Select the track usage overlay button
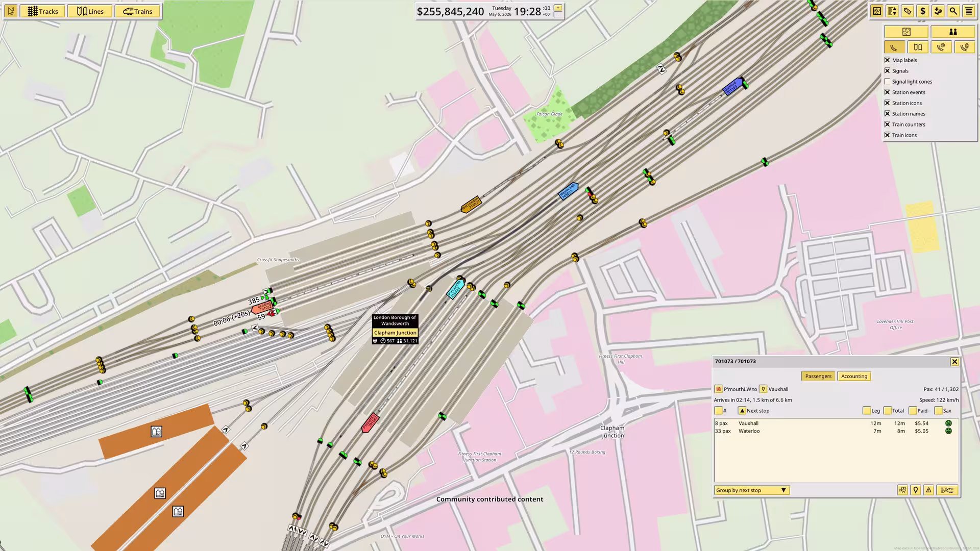 pos(964,47)
